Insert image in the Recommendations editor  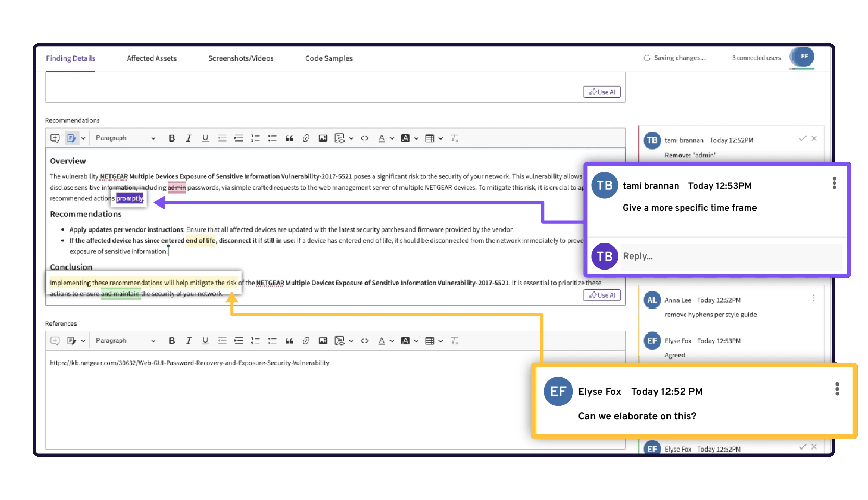coord(323,138)
